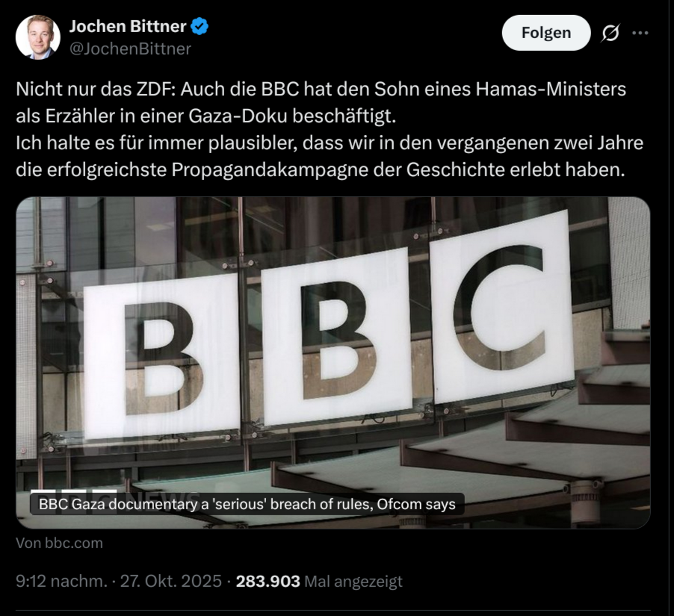The width and height of the screenshot is (674, 616).
Task: Follow the 'Von bbc.com' source link
Action: pos(59,543)
